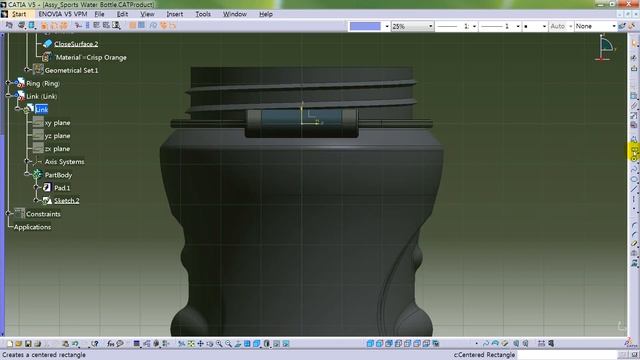640x360 pixels.
Task: Open the File menu
Action: pyautogui.click(x=99, y=14)
